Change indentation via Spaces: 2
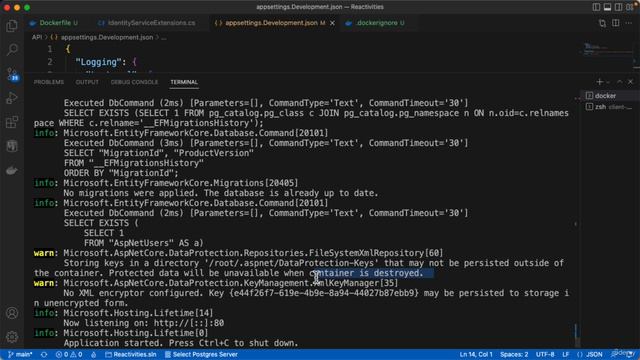The height and width of the screenshot is (360, 640). tap(514, 354)
